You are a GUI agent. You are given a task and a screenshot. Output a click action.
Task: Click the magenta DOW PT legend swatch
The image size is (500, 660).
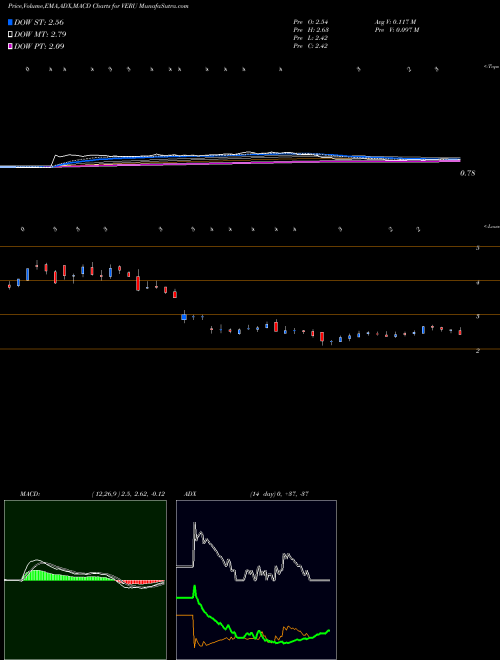[11, 47]
